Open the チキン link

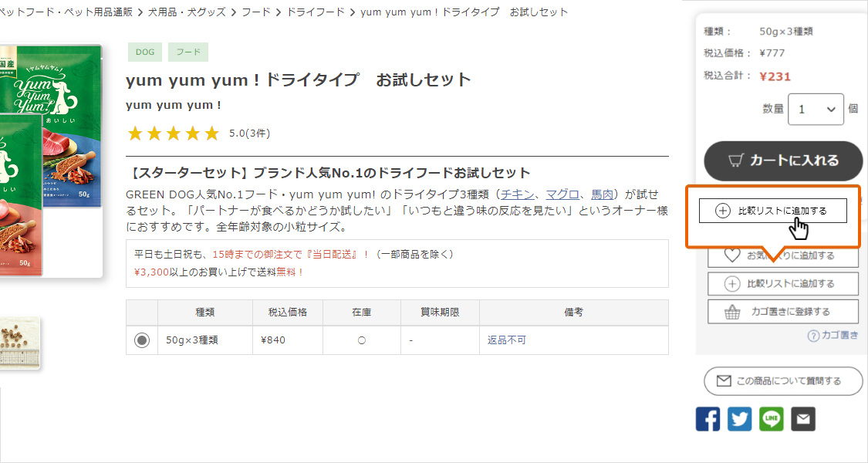pos(518,194)
